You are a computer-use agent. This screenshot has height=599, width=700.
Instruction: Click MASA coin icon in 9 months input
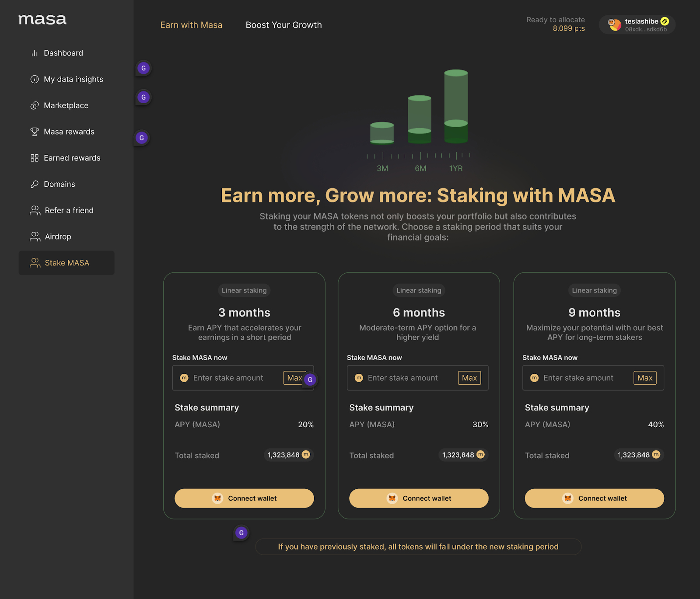pos(534,378)
